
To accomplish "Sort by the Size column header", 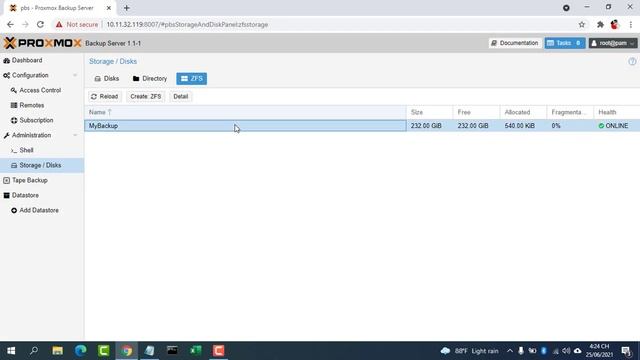I will coord(429,112).
